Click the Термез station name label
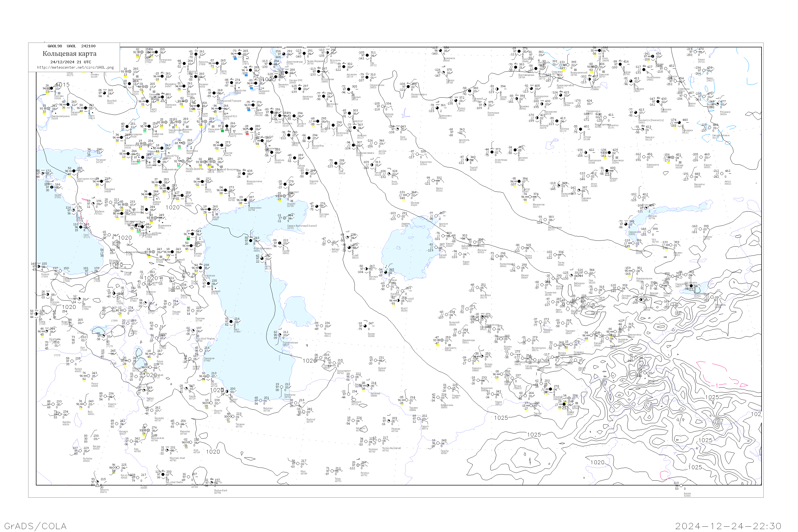Viewport: 798px width, 532px height. pyautogui.click(x=537, y=414)
